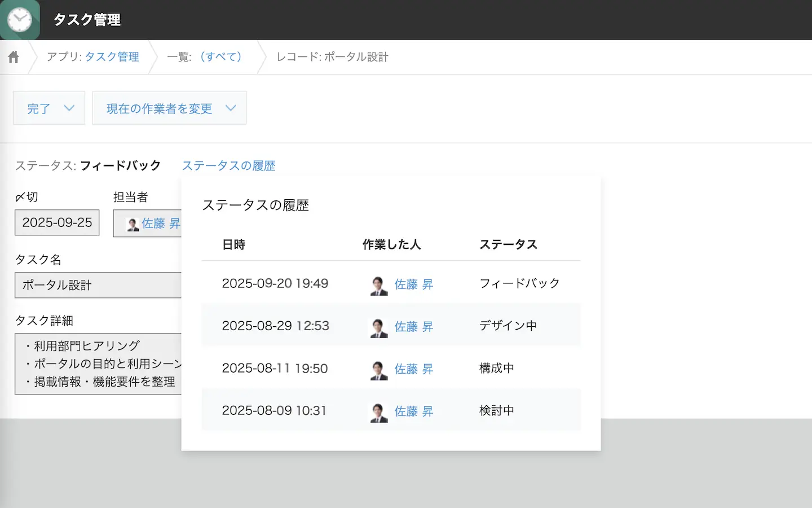Expand the 完了 dropdown chevron
The width and height of the screenshot is (812, 508).
69,108
